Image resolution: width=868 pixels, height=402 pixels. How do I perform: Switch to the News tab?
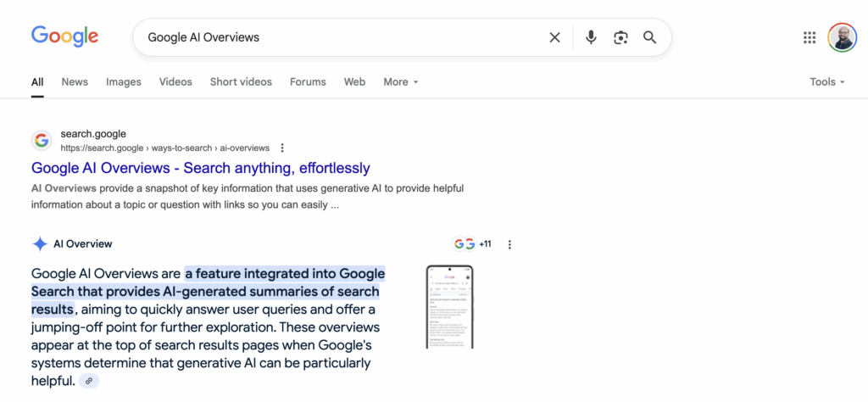75,82
